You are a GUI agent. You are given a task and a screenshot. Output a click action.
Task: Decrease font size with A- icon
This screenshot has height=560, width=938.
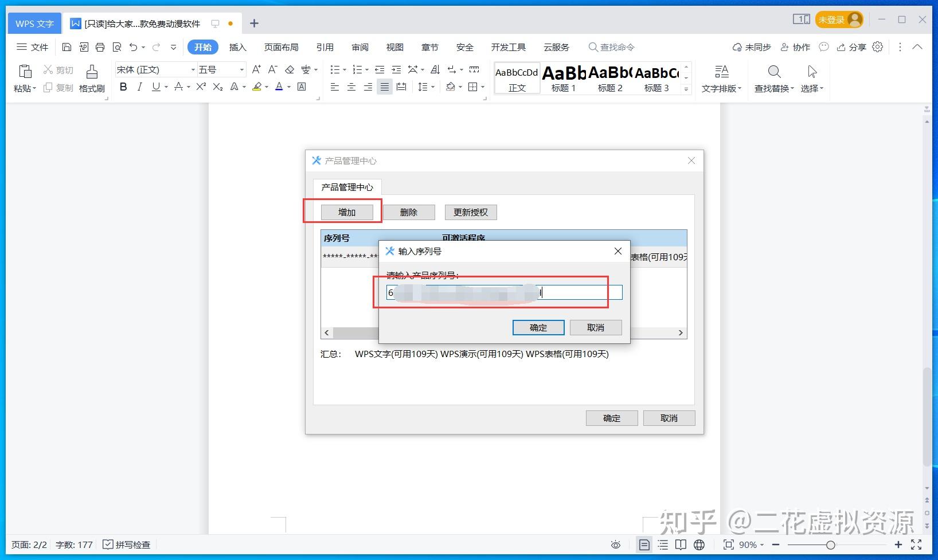273,69
